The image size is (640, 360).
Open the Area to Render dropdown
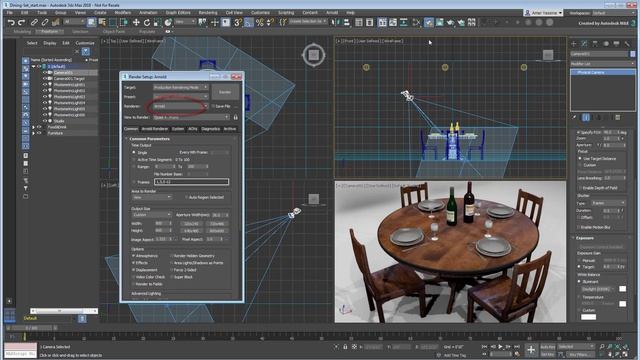pos(151,197)
